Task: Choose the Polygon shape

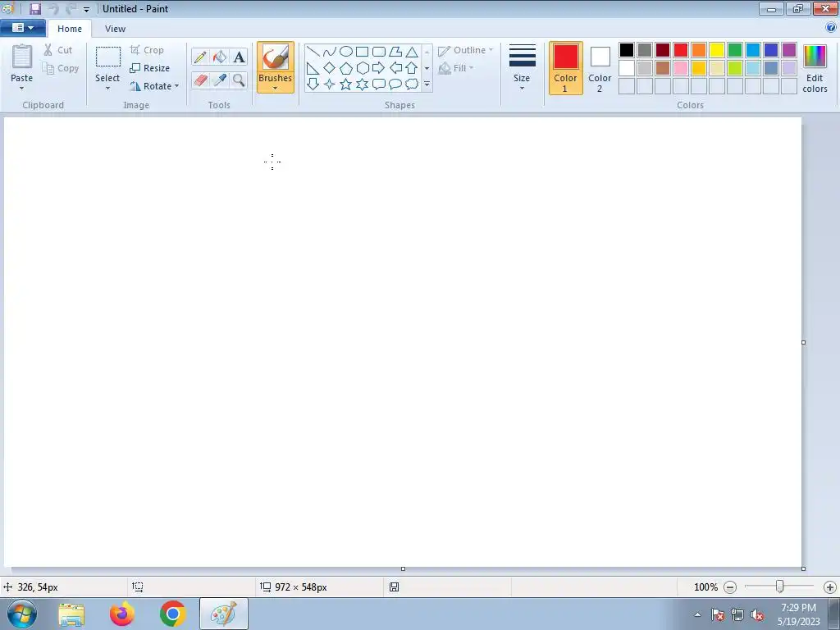Action: [395, 52]
